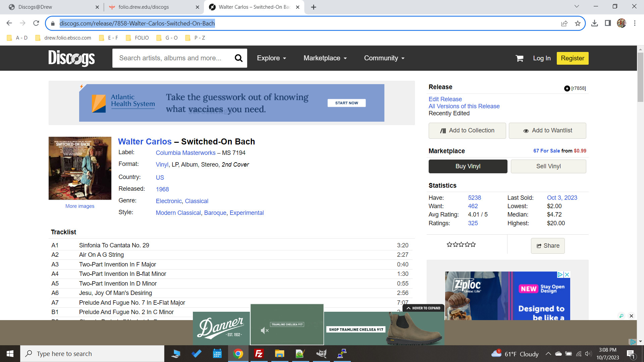Reload the page with refresh icon
The height and width of the screenshot is (362, 644).
(36, 23)
